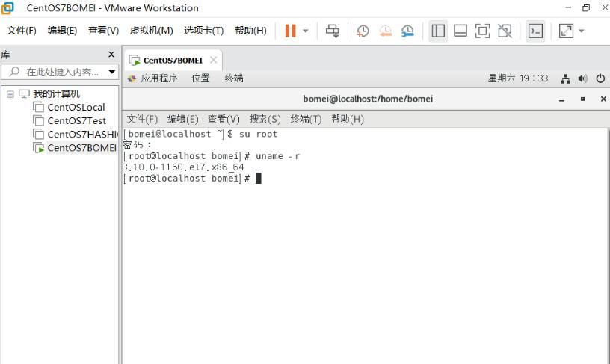The width and height of the screenshot is (610, 364).
Task: Switch to full screen mode
Action: [482, 31]
